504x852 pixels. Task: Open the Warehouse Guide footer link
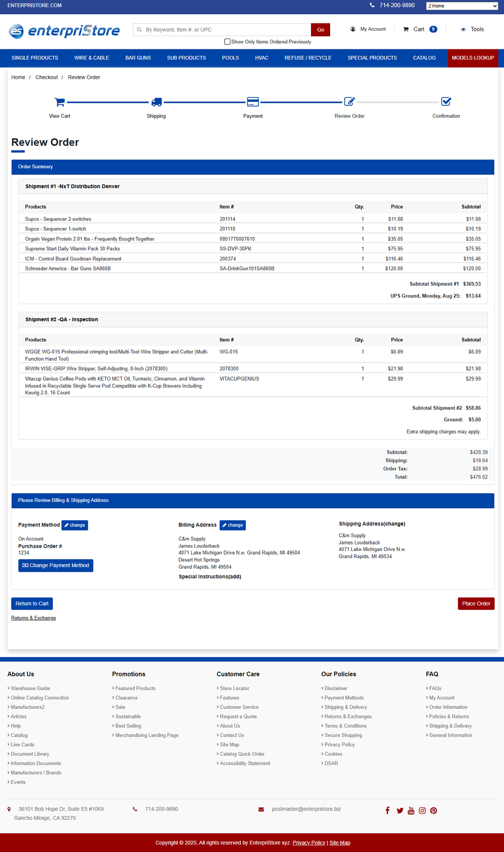pyautogui.click(x=30, y=688)
